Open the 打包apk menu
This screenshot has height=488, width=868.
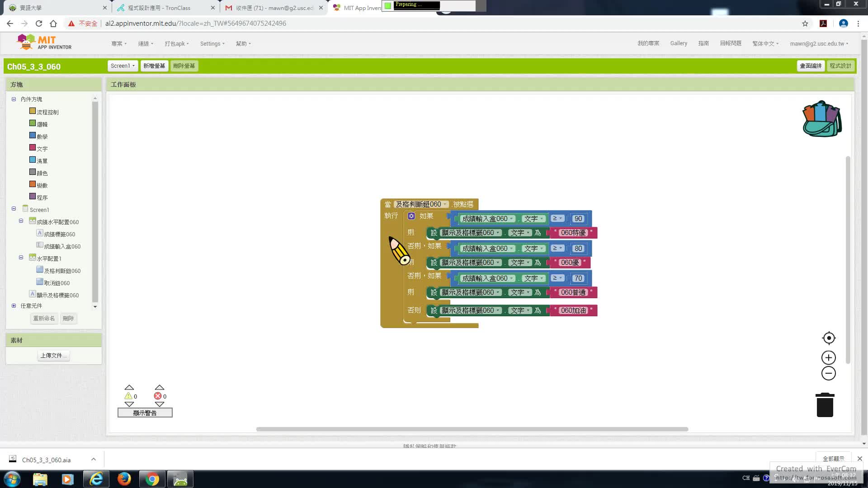(177, 44)
